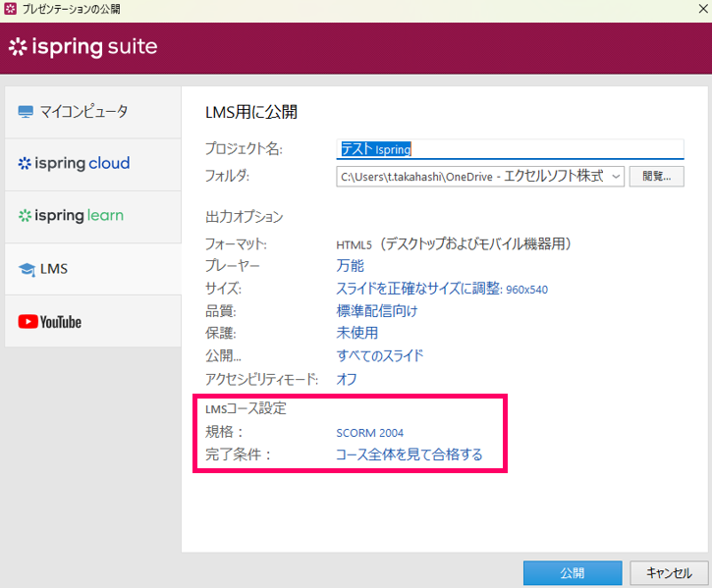Image resolution: width=712 pixels, height=588 pixels.
Task: Click the LMS用に公開 heading
Action: [251, 112]
